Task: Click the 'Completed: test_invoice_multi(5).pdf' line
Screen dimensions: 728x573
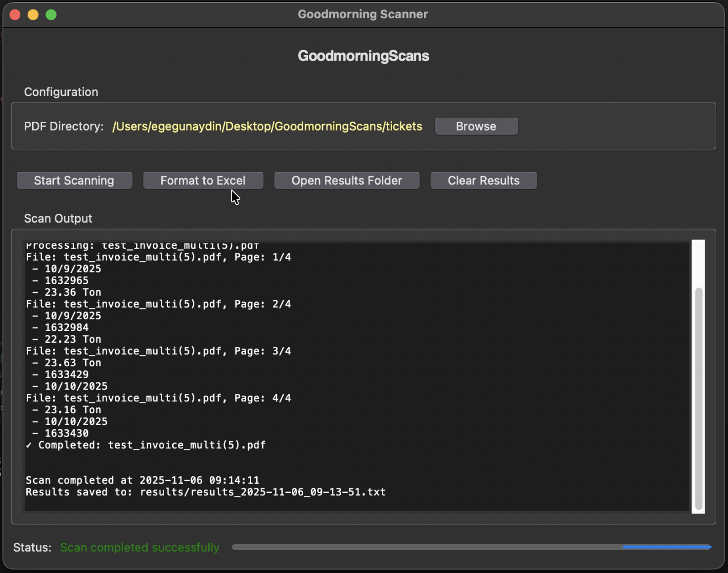Action: pos(146,445)
